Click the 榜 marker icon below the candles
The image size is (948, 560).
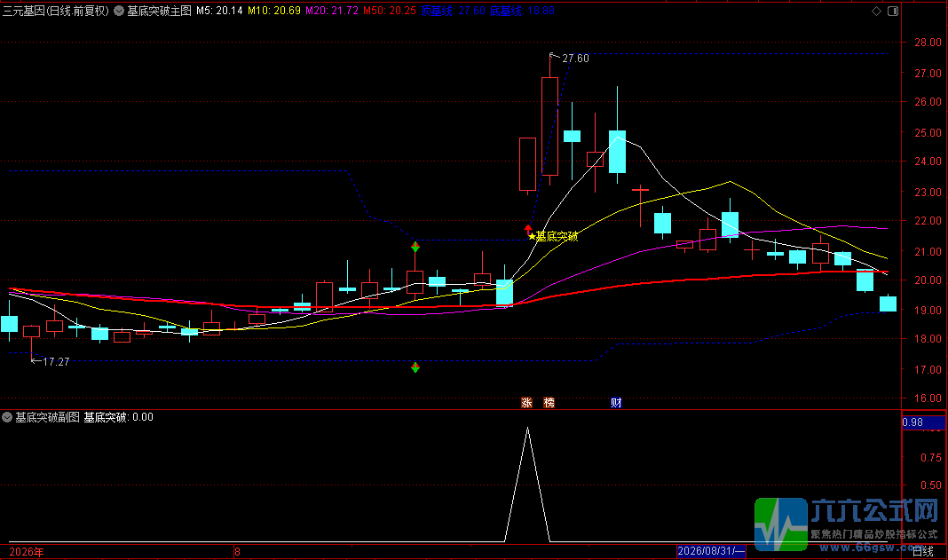[549, 403]
